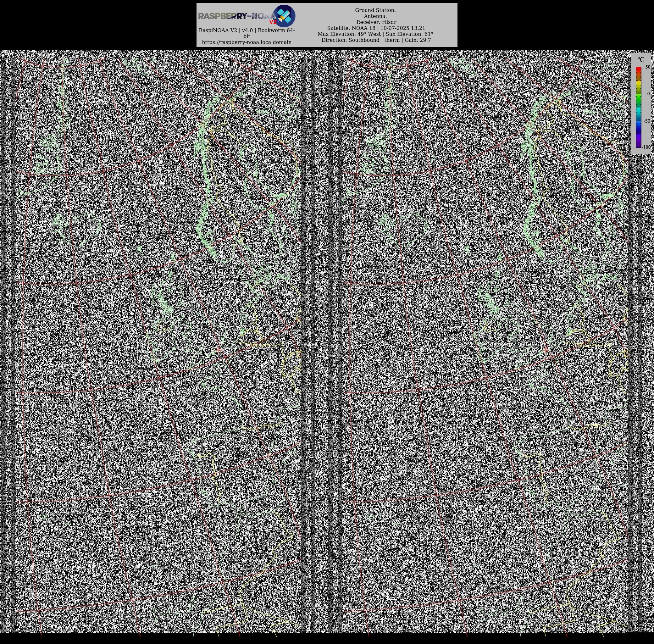Click the -100 value on temperature legend
Viewport: 654px width, 644px height.
point(646,147)
